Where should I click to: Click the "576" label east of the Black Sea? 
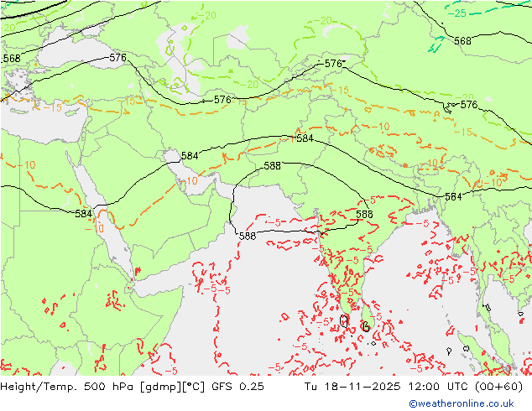(x=117, y=58)
